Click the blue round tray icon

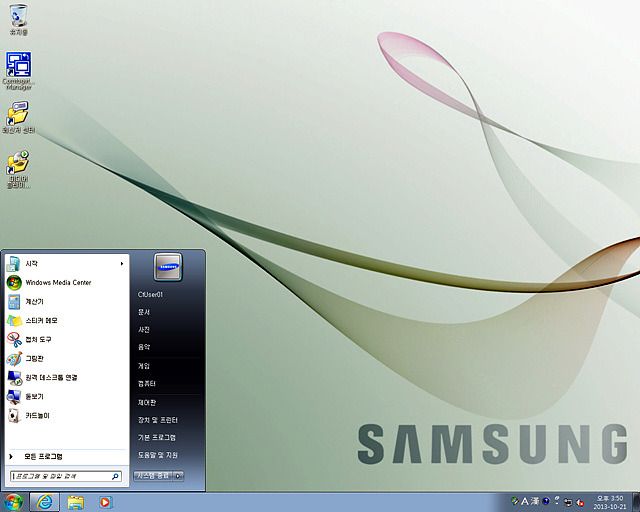click(546, 501)
